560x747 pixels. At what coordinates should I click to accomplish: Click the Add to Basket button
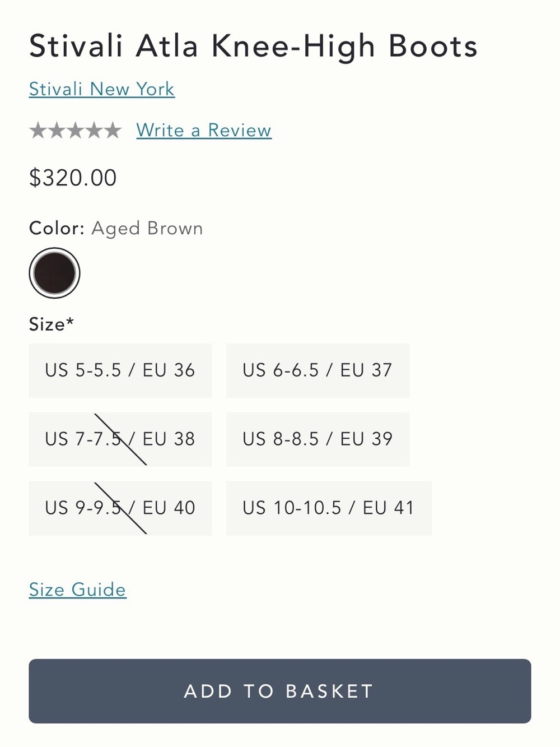[280, 691]
